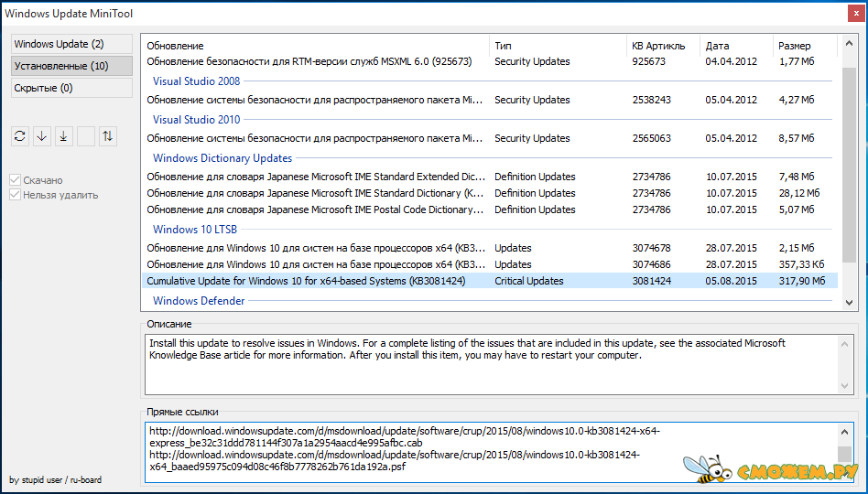The height and width of the screenshot is (494, 868).
Task: Click the download updates arrow icon
Action: tap(42, 136)
